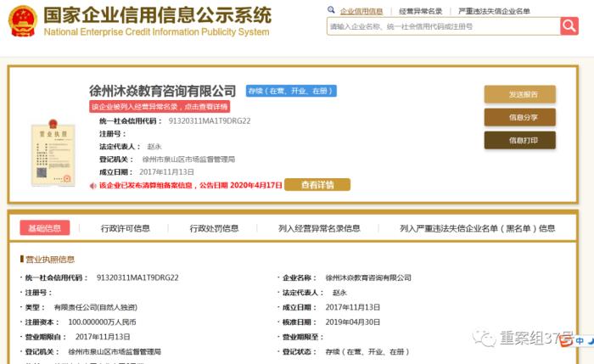Switch to the 基础信息 tab

[45, 228]
